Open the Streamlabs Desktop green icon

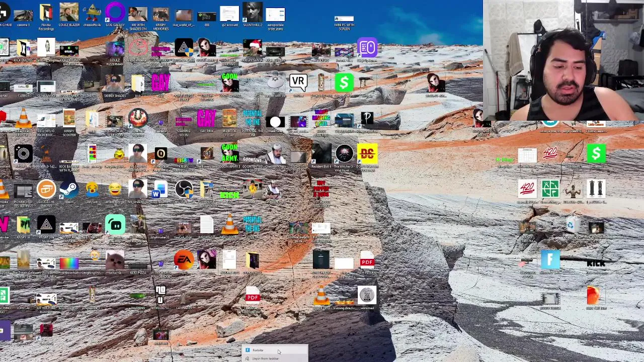coord(115,225)
